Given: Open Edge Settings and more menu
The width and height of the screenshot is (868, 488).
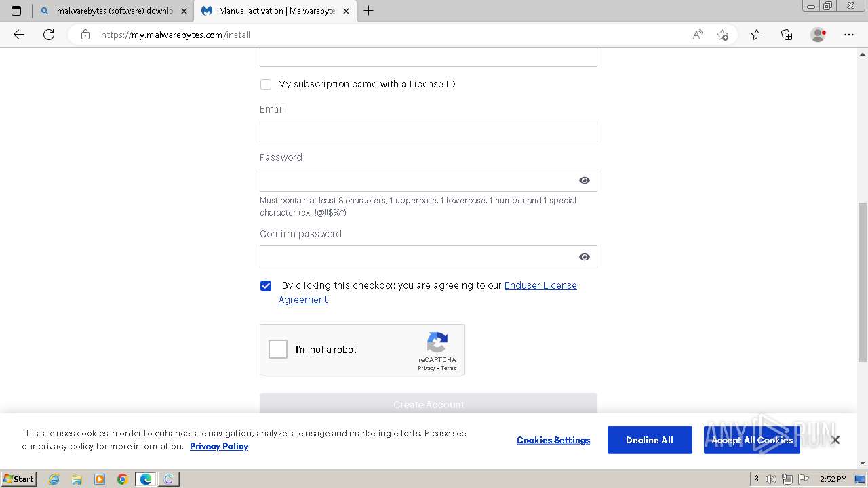Looking at the screenshot, I should [849, 35].
